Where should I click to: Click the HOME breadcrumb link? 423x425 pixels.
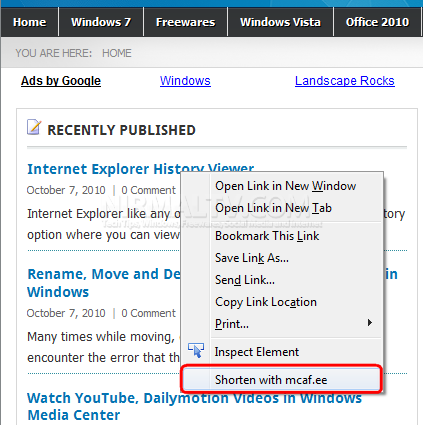pyautogui.click(x=117, y=53)
